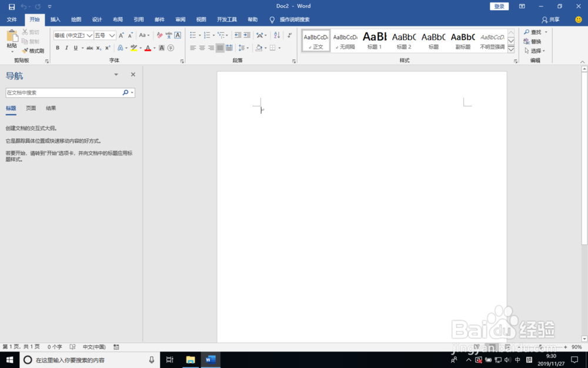Apply the 无间隔 style
Image resolution: width=588 pixels, height=368 pixels.
point(345,41)
